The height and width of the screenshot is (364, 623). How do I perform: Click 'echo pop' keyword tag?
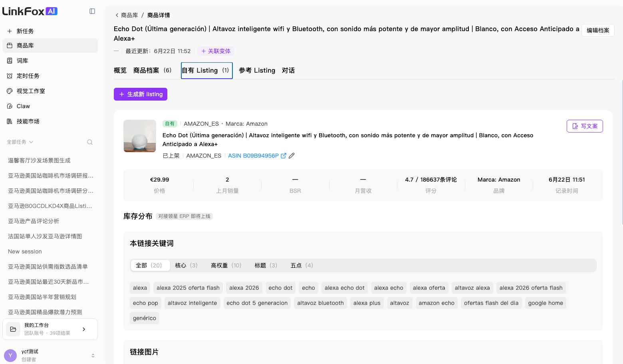pos(145,303)
